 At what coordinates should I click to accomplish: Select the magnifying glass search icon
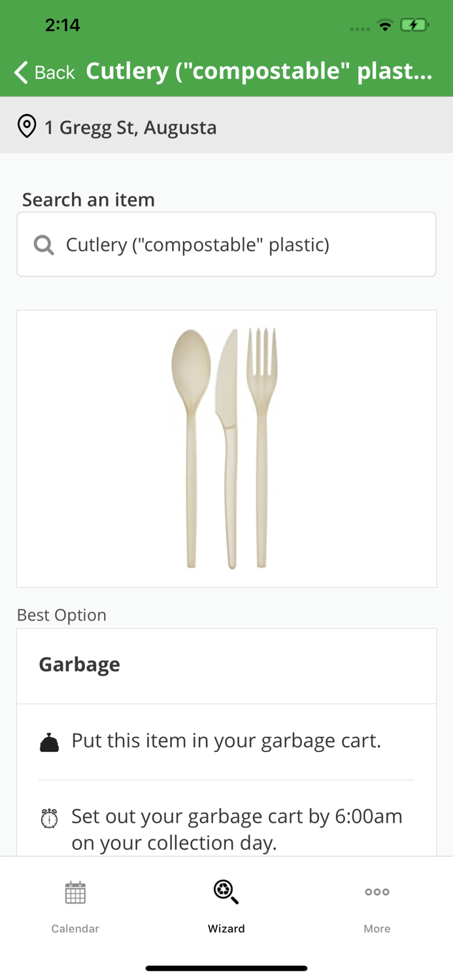point(42,244)
